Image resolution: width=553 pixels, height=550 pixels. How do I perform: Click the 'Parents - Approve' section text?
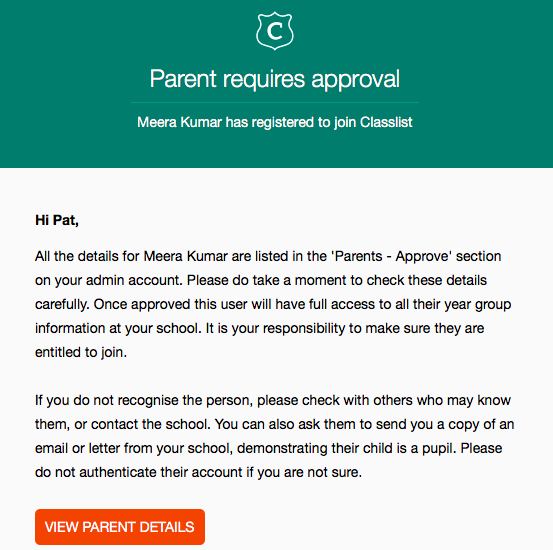(x=357, y=256)
